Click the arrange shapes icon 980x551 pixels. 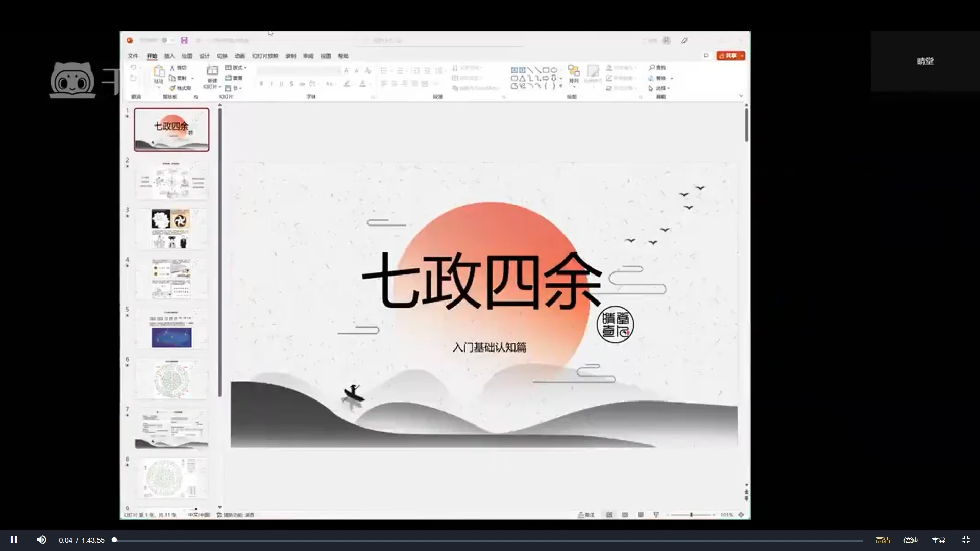coord(574,71)
